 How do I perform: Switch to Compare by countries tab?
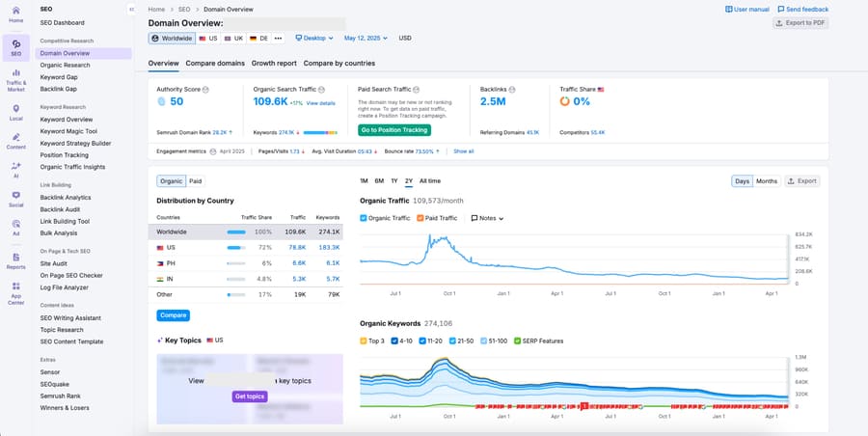click(339, 63)
